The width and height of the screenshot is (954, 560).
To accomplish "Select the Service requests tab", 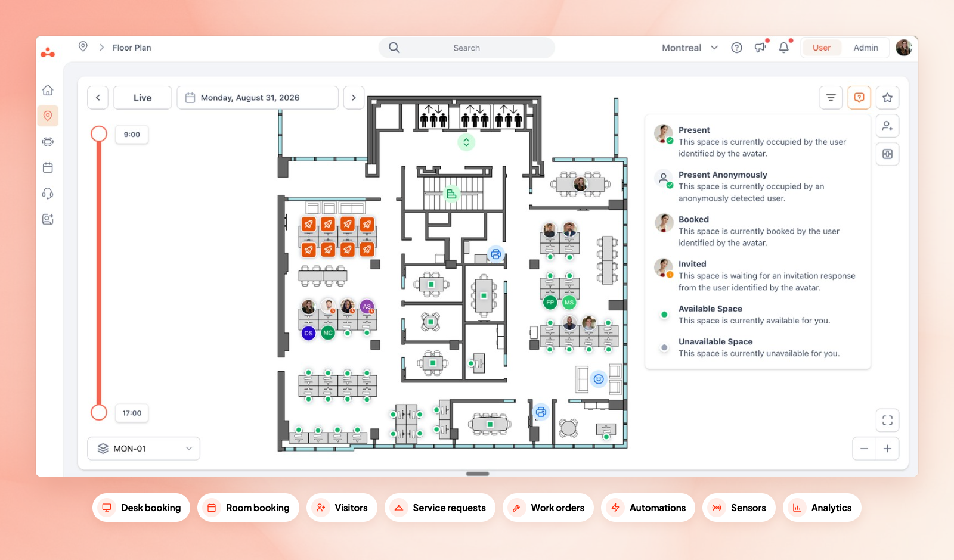I will 440,508.
